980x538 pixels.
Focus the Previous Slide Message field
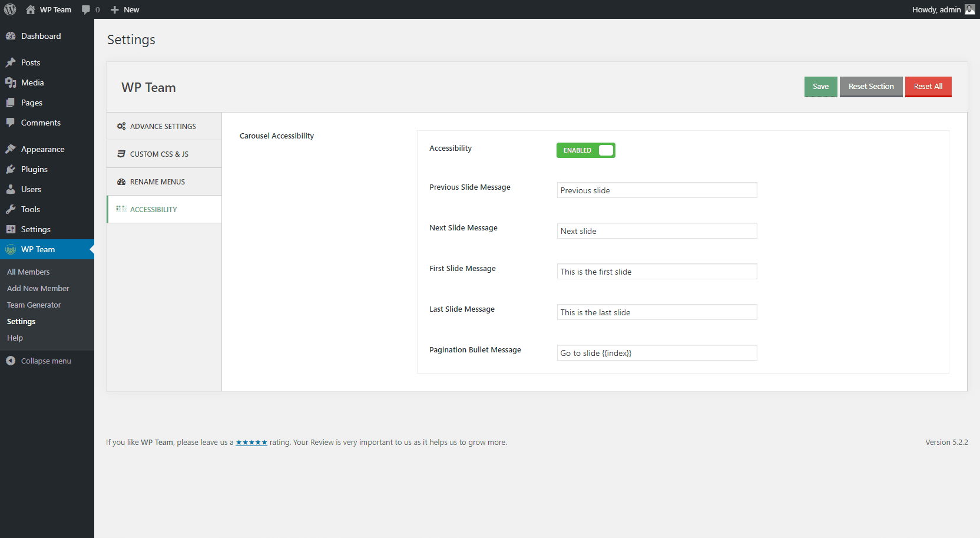pos(657,190)
